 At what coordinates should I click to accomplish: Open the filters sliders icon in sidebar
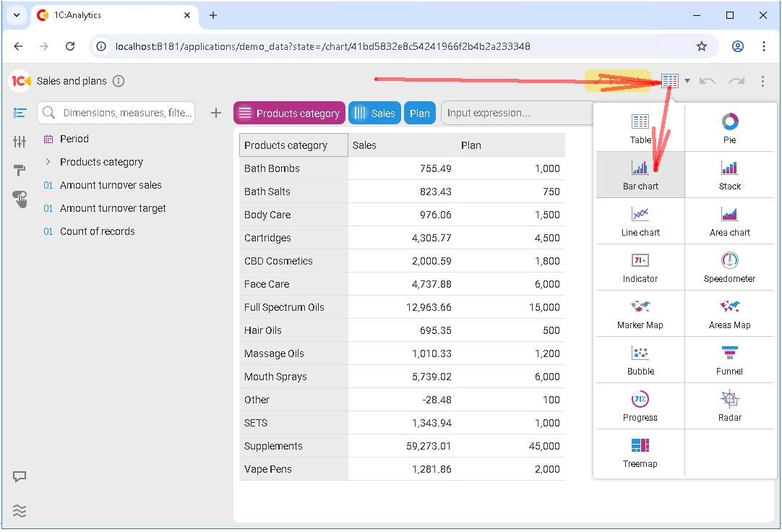(x=20, y=142)
